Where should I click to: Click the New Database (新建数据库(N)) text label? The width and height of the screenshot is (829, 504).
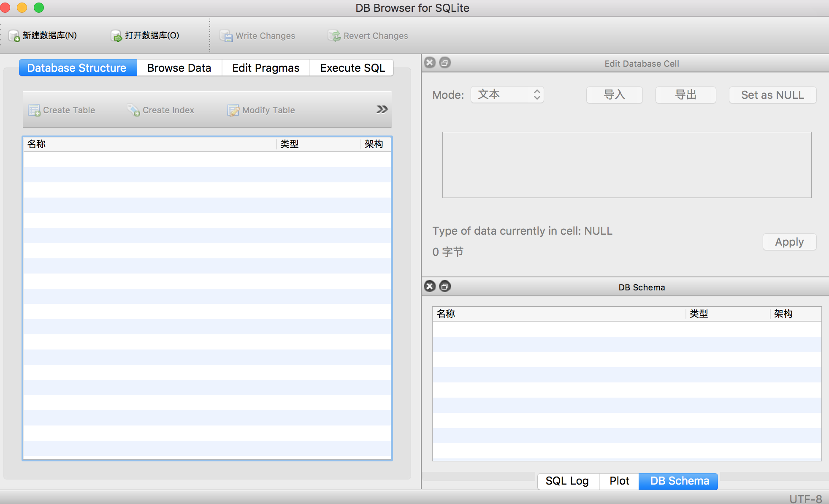click(50, 36)
